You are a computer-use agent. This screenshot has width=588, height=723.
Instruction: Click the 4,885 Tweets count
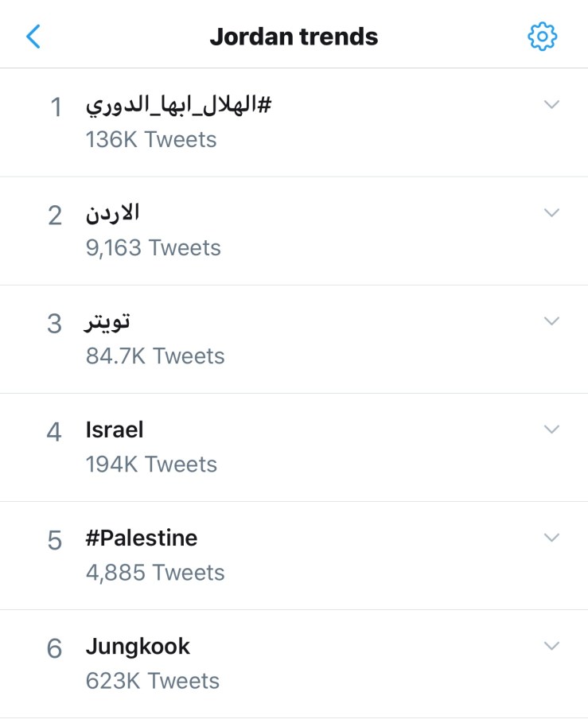point(155,573)
